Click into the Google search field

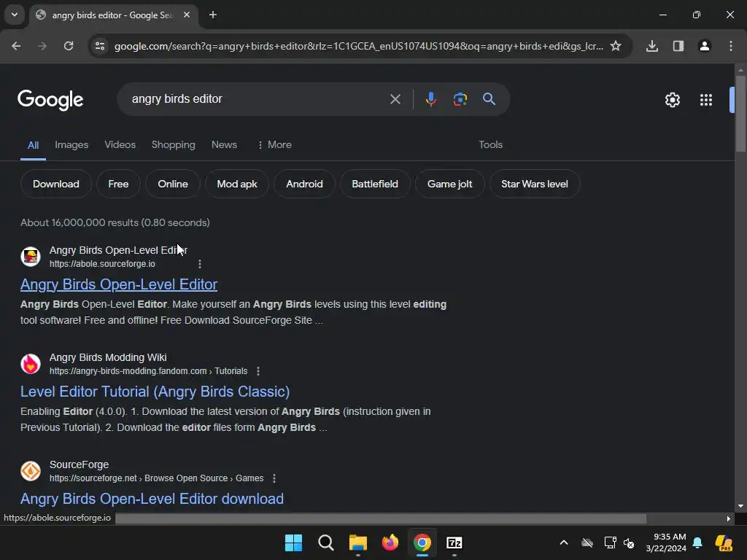click(258, 99)
